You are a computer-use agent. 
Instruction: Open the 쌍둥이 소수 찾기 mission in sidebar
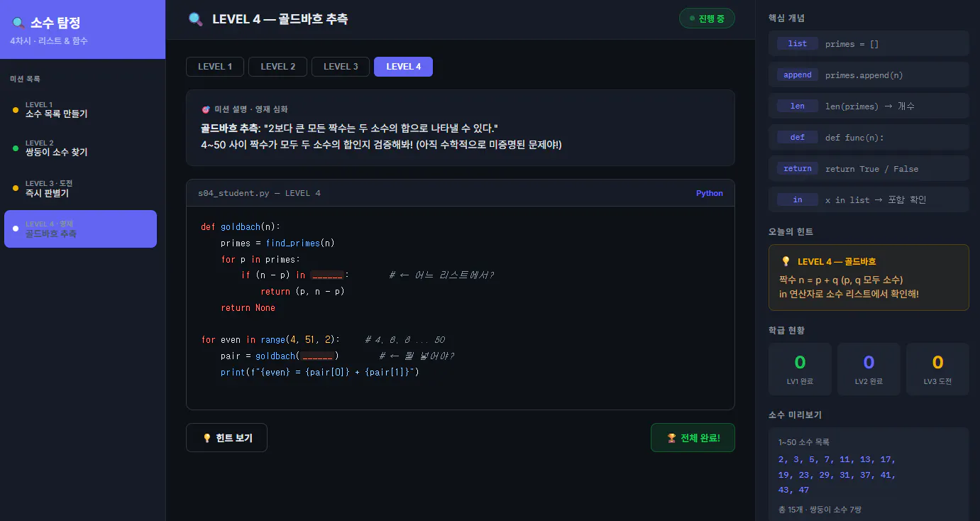tap(81, 148)
